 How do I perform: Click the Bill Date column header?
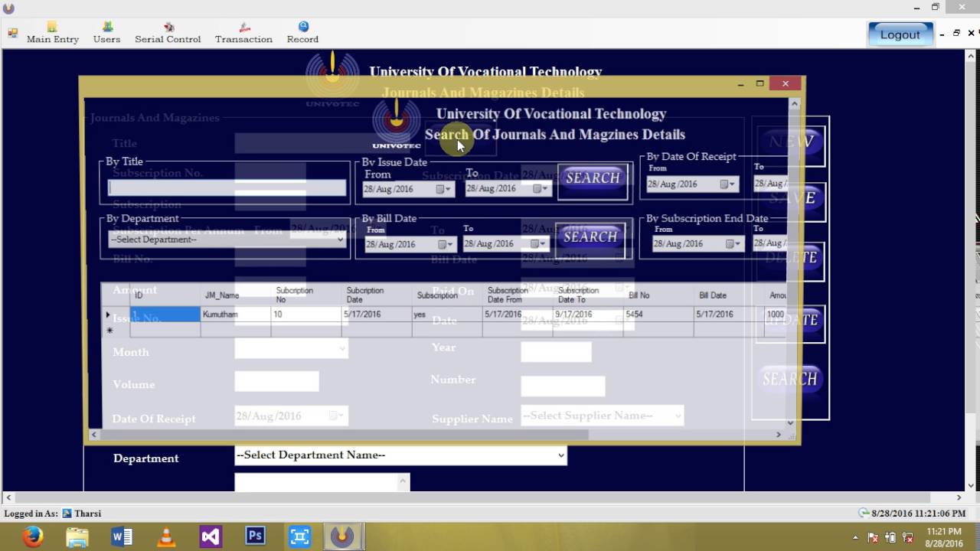coord(728,295)
